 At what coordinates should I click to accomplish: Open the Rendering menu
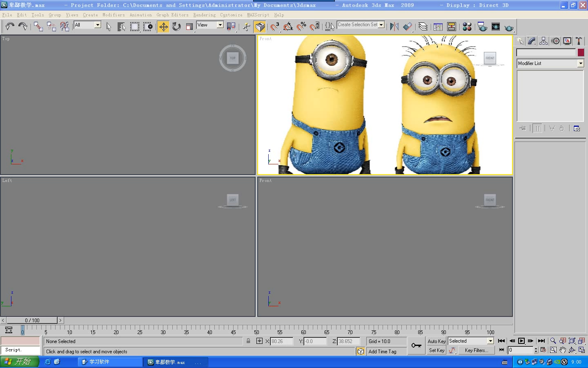204,15
